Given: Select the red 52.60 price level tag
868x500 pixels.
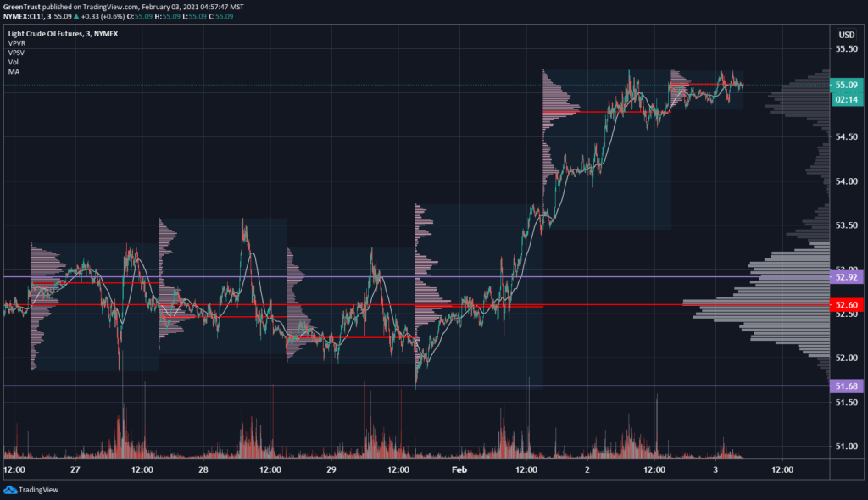Looking at the screenshot, I should [x=847, y=304].
